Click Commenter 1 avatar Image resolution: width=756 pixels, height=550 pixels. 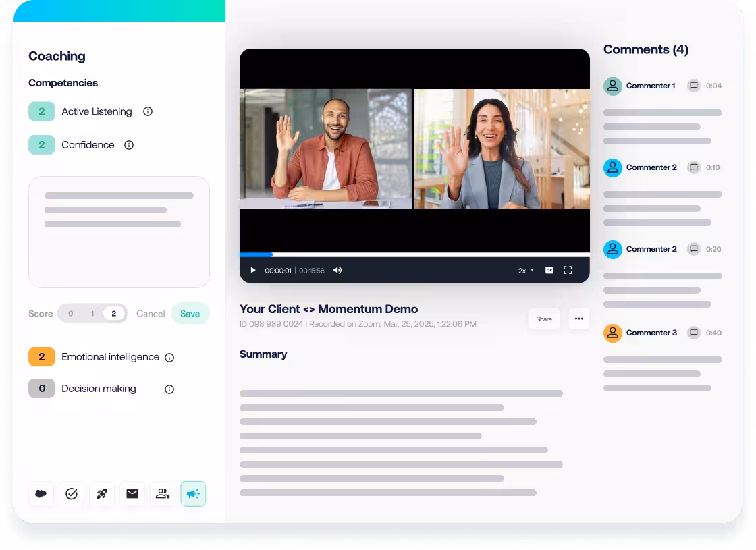point(613,86)
